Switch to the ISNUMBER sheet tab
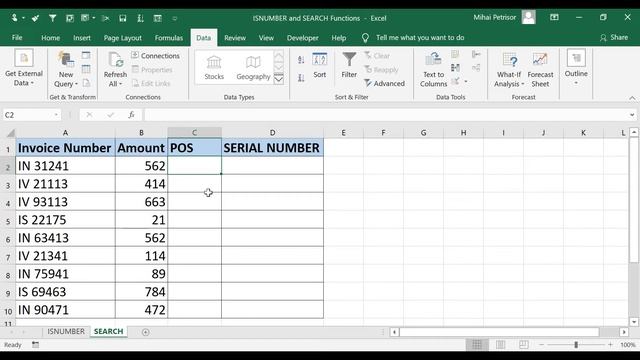 point(66,331)
